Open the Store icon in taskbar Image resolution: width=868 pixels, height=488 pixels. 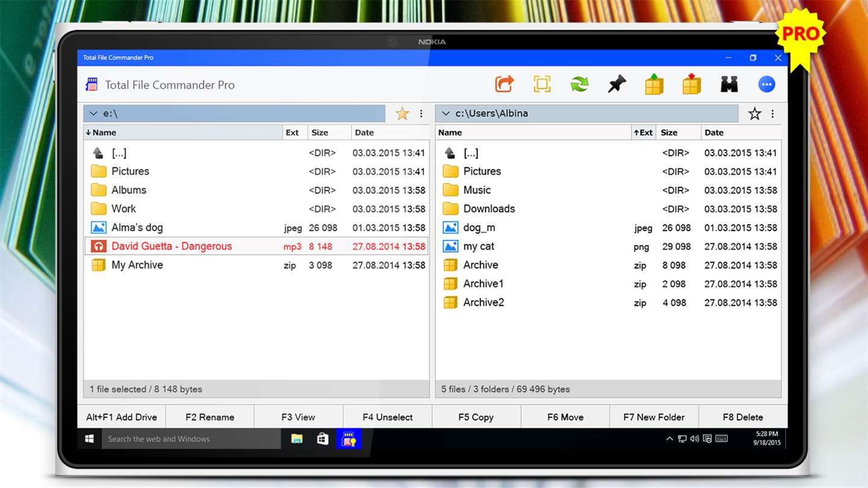point(323,439)
